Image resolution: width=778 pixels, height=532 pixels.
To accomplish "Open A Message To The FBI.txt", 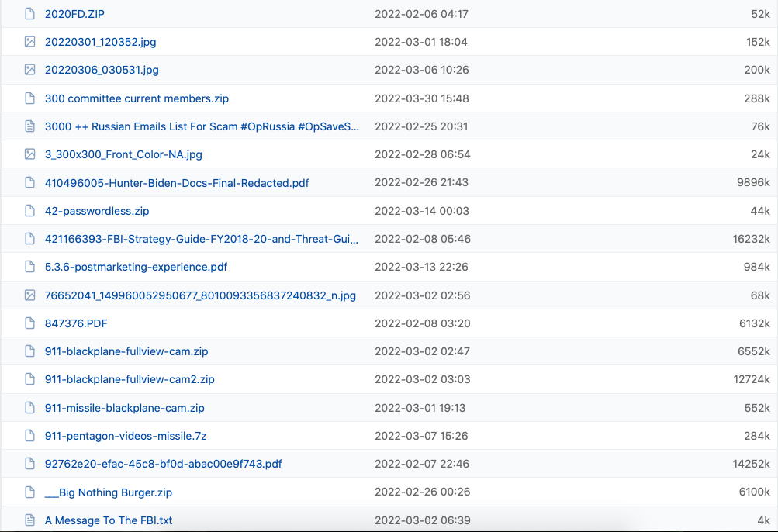I will pos(109,520).
